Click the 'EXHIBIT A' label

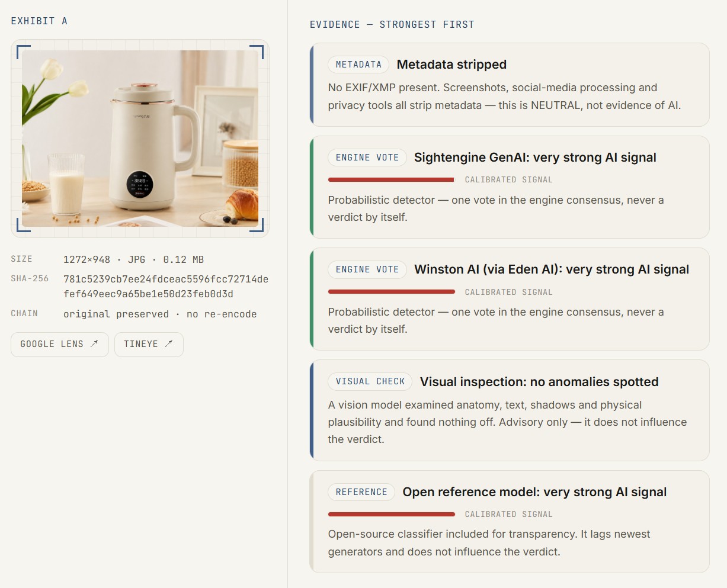point(39,21)
